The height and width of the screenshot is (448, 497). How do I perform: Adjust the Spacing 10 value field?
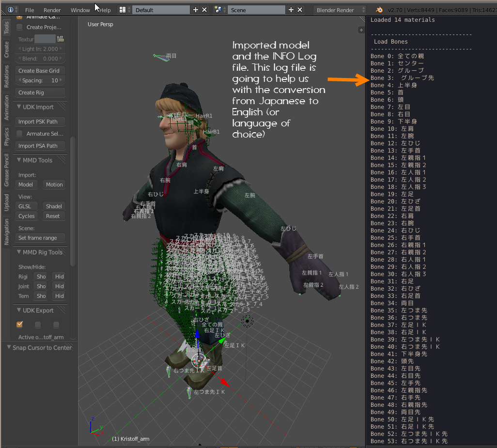pos(40,80)
